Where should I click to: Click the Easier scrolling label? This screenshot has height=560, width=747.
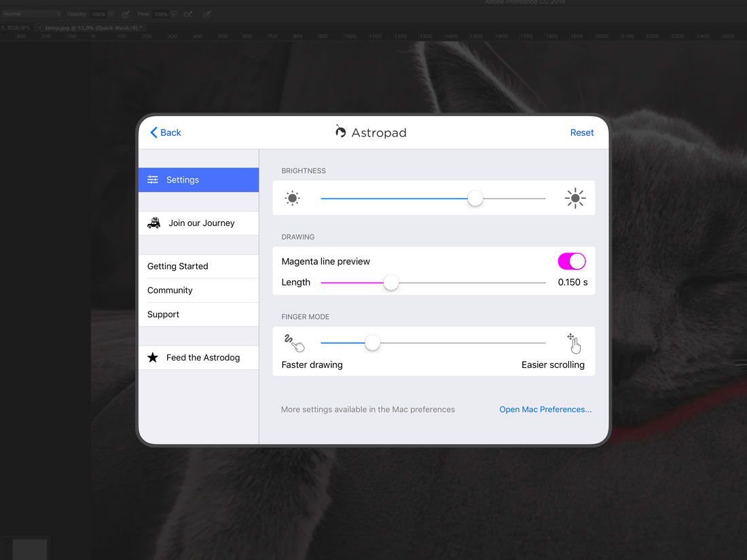tap(553, 365)
